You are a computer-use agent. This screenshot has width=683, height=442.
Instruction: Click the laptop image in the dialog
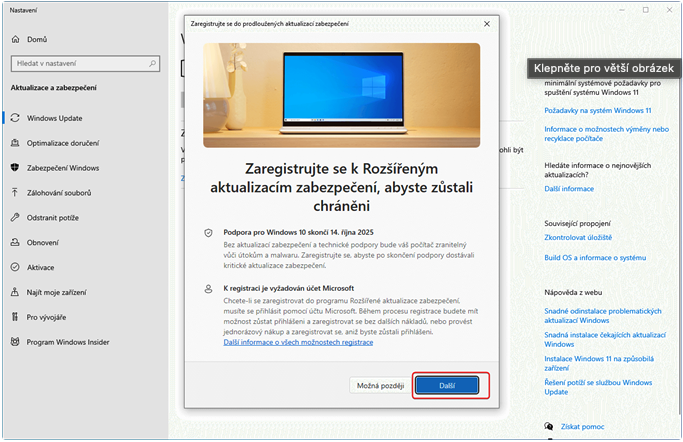[341, 95]
